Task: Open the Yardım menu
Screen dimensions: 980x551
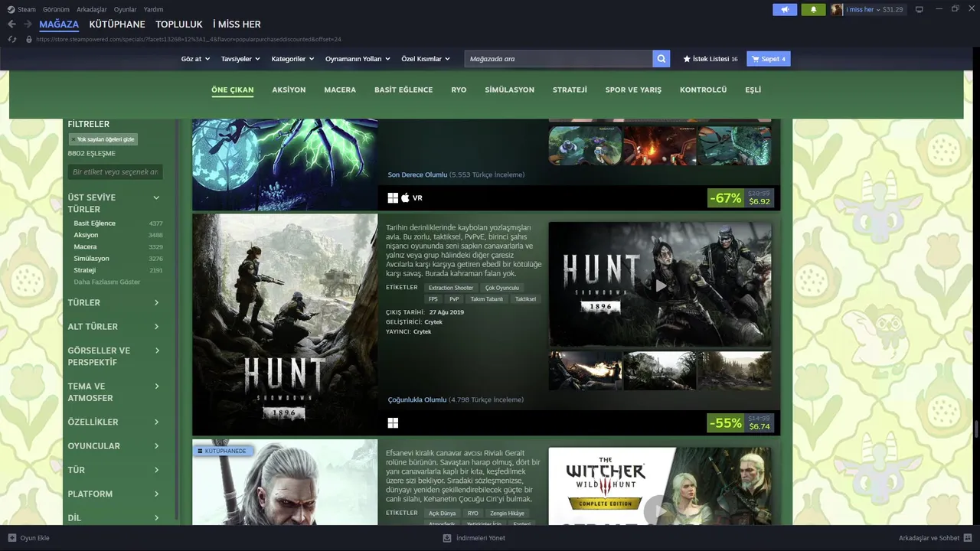Action: 153,9
